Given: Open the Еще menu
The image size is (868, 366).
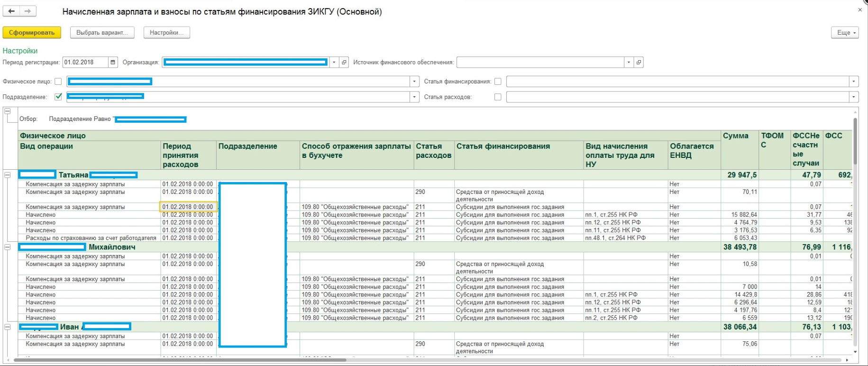Looking at the screenshot, I should pyautogui.click(x=845, y=33).
